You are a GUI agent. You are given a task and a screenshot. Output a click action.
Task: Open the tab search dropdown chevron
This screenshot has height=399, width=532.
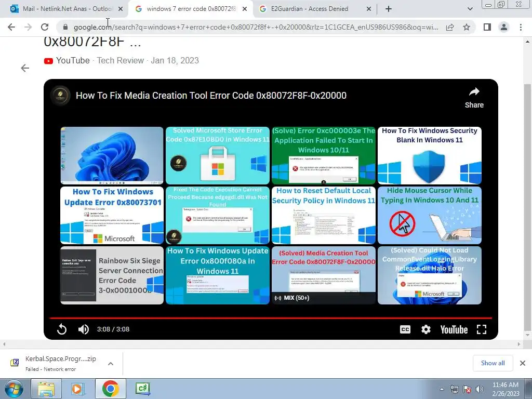[x=470, y=9]
